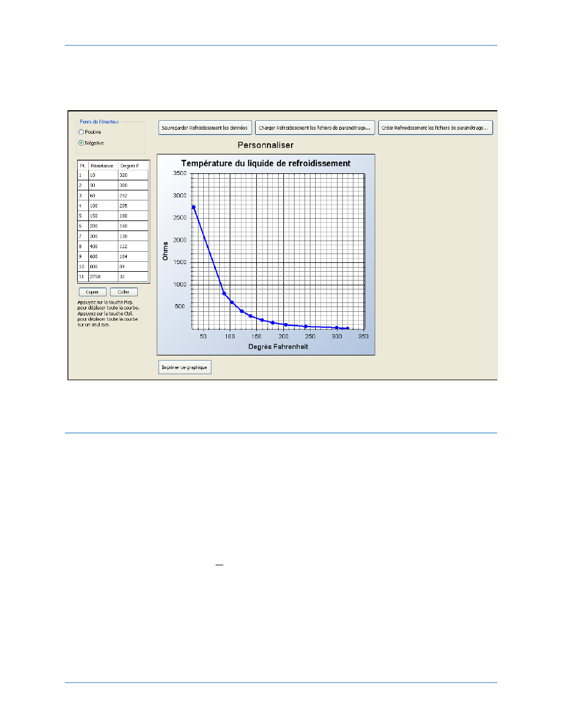The height and width of the screenshot is (728, 562).
Task: Select resistance cell showing 800 in row 10
Action: click(x=103, y=266)
